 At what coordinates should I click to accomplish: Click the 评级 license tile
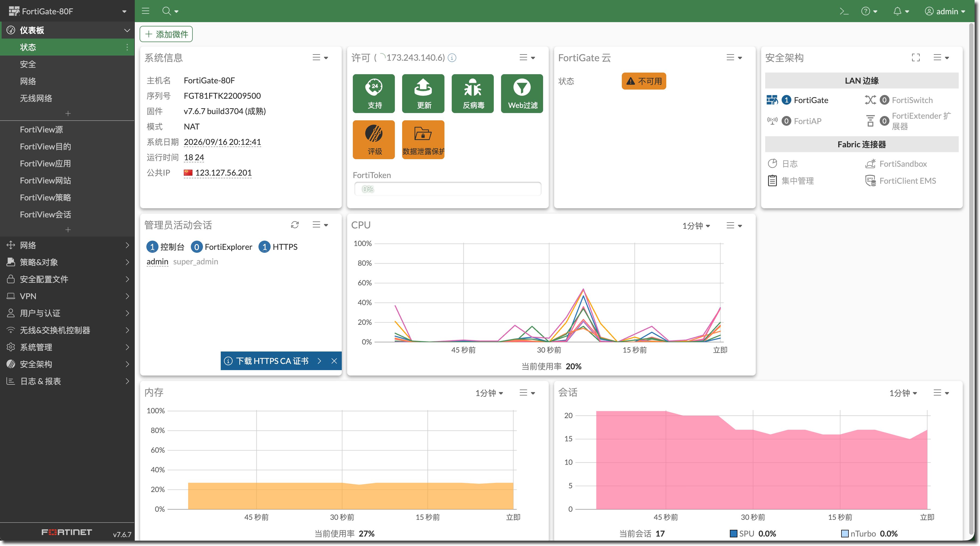pyautogui.click(x=374, y=140)
